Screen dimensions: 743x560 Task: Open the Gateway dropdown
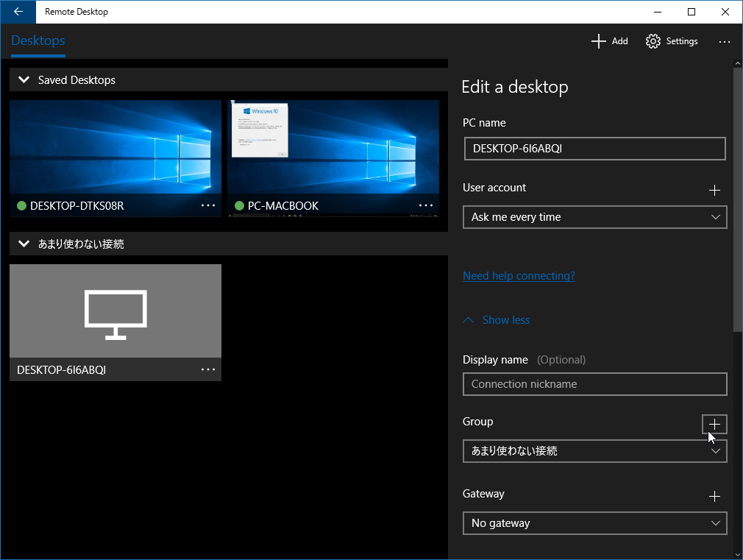pos(594,523)
